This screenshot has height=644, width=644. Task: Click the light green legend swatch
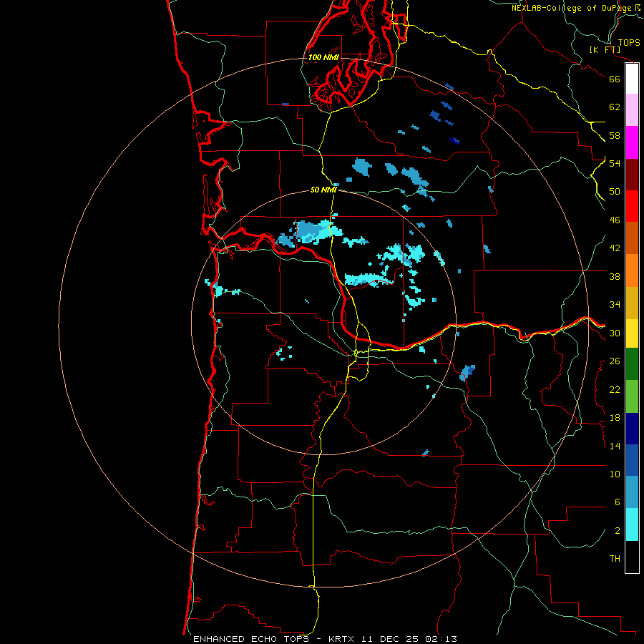[632, 396]
